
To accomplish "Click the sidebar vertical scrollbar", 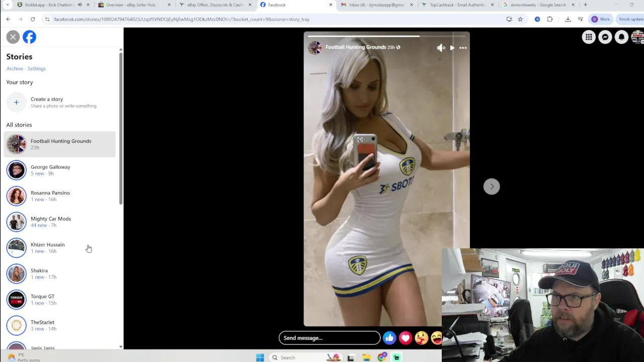I will pyautogui.click(x=121, y=128).
